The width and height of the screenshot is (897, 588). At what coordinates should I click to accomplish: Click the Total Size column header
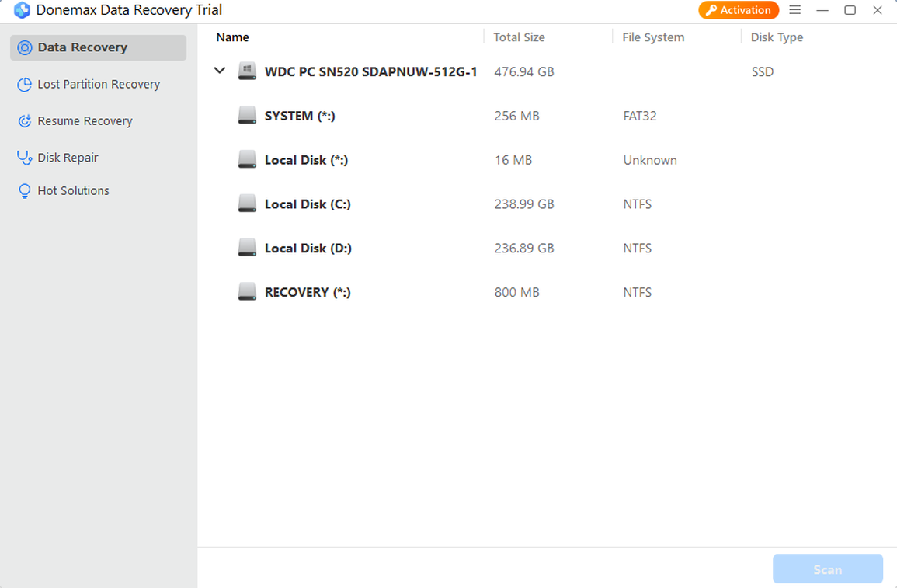click(519, 37)
